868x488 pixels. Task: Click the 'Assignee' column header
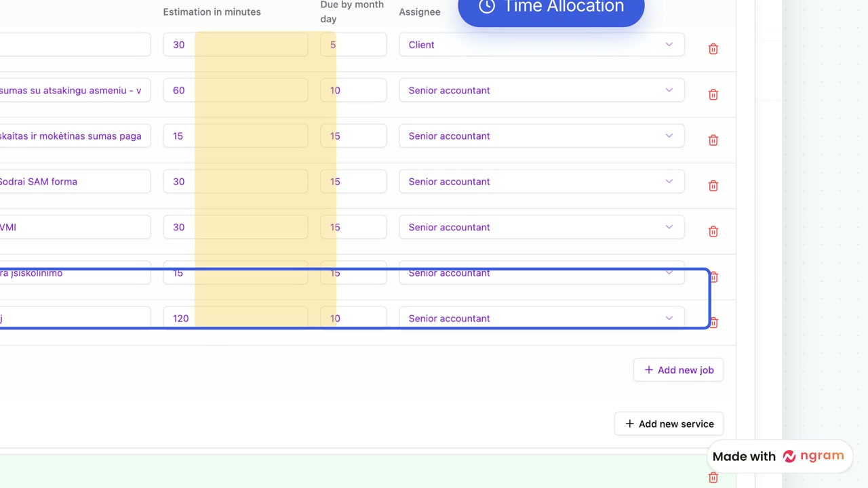[x=420, y=12]
